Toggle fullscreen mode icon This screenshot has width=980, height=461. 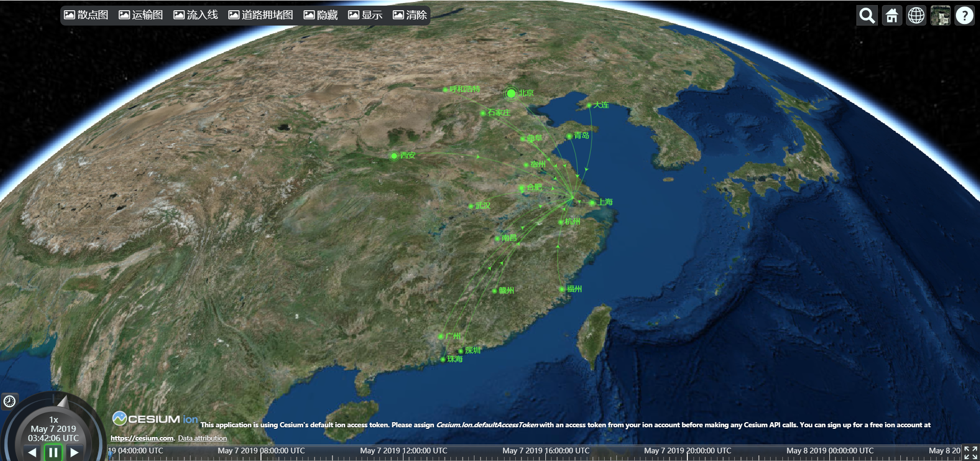pos(971,452)
